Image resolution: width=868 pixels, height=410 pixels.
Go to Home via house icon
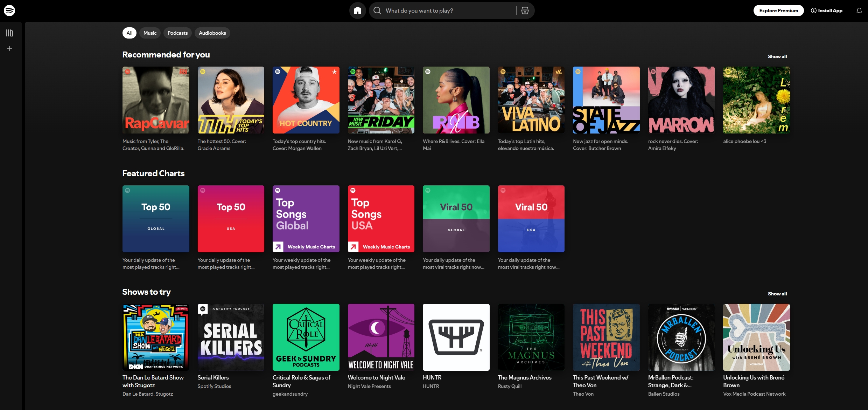pos(357,11)
